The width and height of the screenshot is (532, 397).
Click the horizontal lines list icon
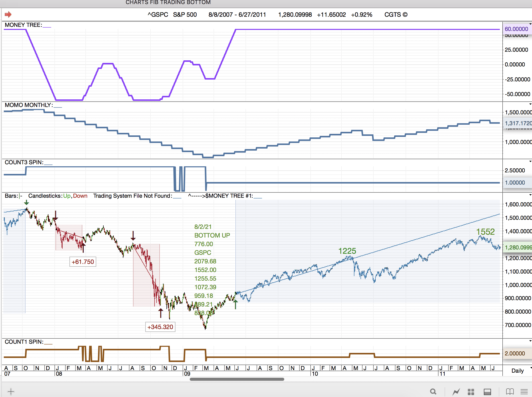(x=524, y=392)
